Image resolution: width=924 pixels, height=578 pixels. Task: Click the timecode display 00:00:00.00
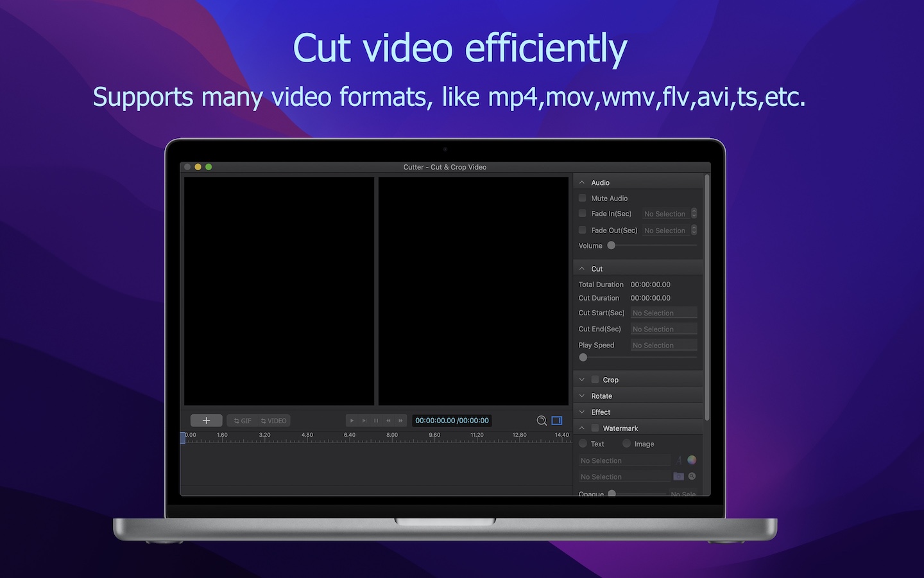coord(452,421)
